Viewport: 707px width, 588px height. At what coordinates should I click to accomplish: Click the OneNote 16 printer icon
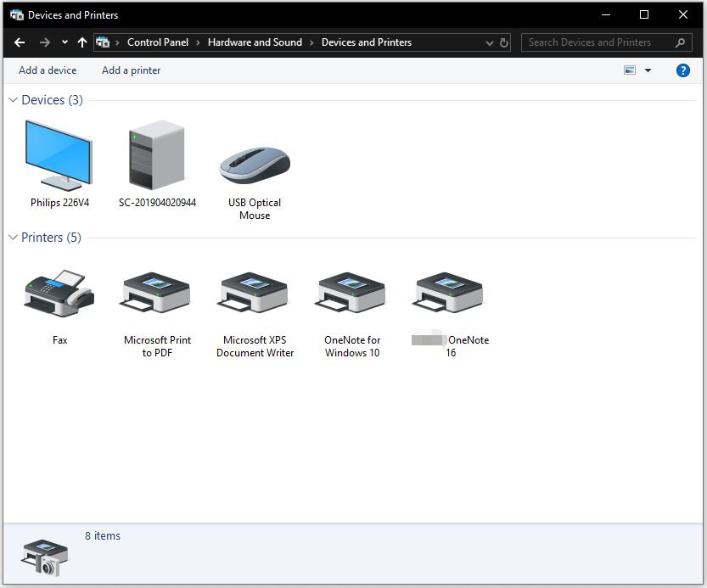tap(447, 291)
